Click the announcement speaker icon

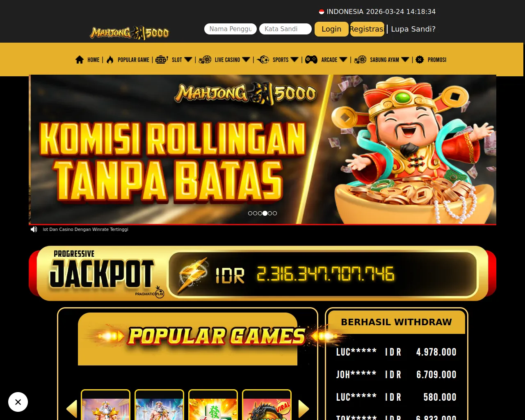click(x=34, y=229)
